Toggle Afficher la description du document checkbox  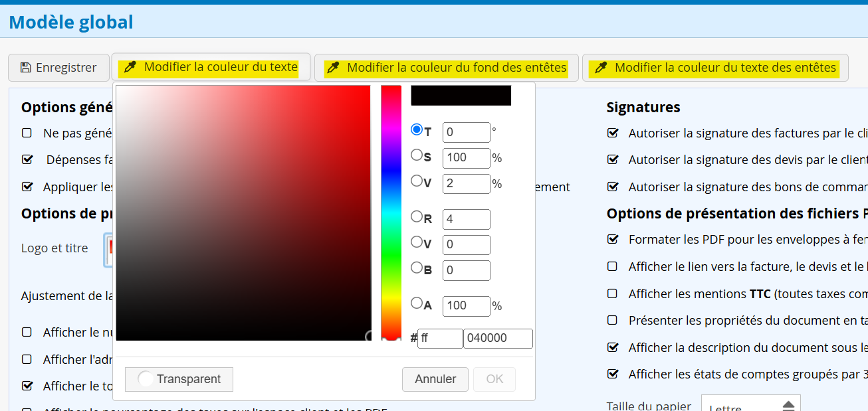(x=613, y=347)
